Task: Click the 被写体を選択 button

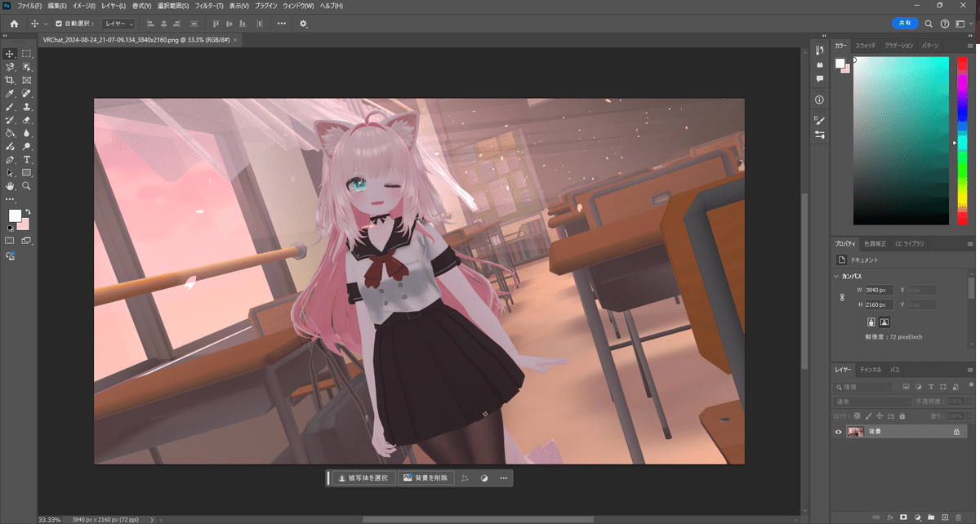Action: [364, 478]
